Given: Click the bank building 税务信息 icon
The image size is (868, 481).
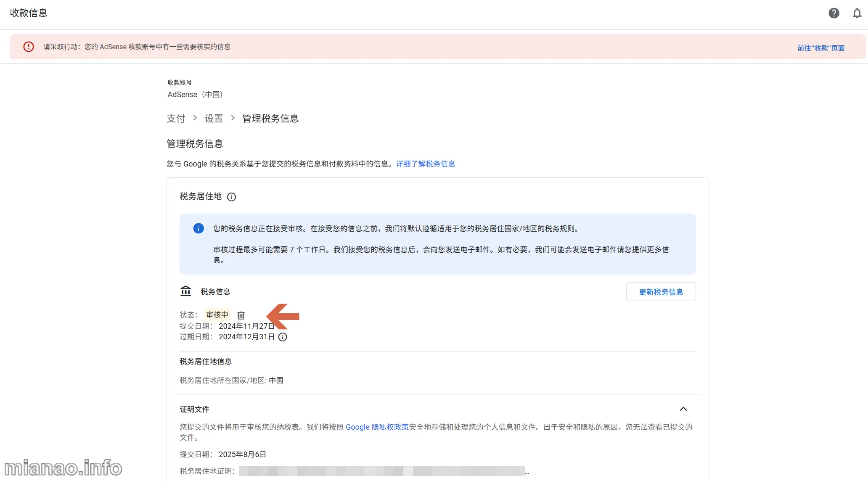Looking at the screenshot, I should tap(185, 291).
